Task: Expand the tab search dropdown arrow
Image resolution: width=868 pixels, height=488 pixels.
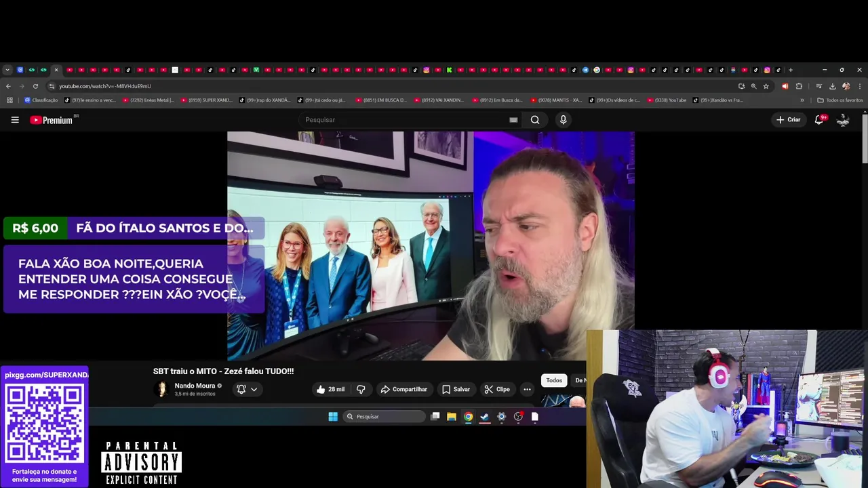Action: (x=7, y=70)
